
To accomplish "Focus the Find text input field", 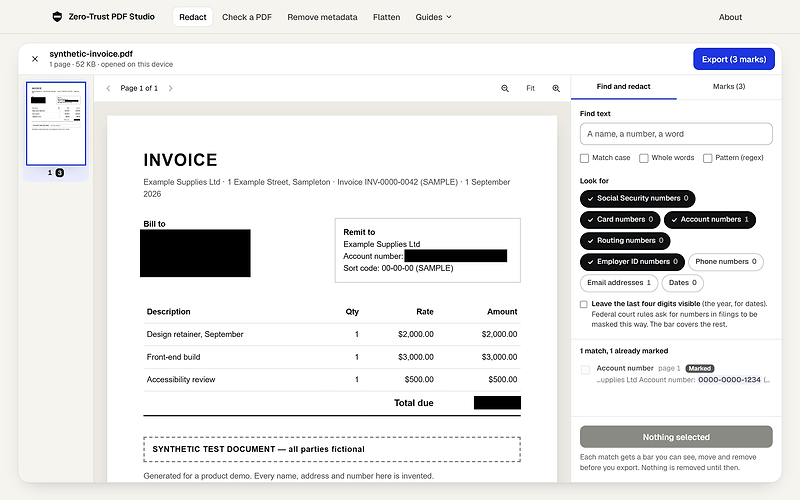I will tap(676, 134).
